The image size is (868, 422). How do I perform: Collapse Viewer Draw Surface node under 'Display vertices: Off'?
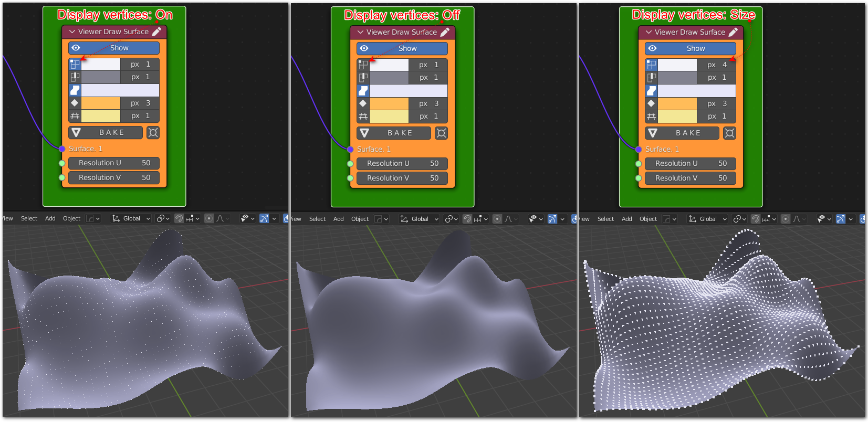(x=361, y=32)
